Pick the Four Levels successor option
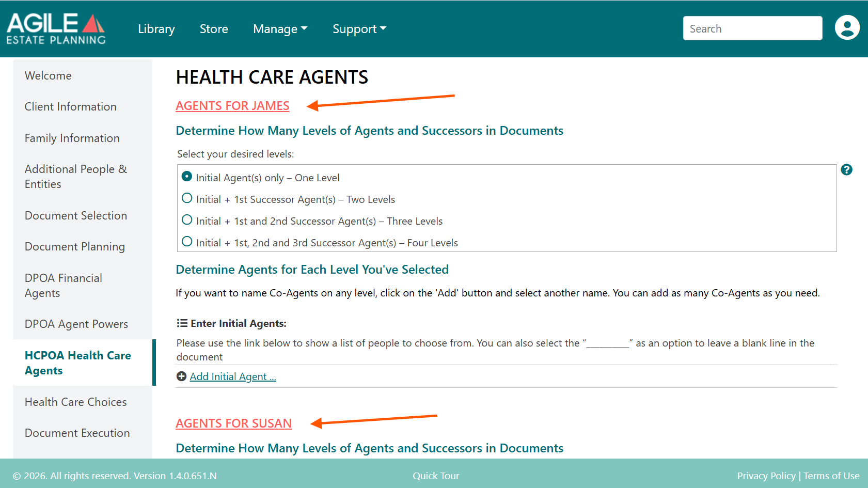This screenshot has width=868, height=488. (187, 242)
